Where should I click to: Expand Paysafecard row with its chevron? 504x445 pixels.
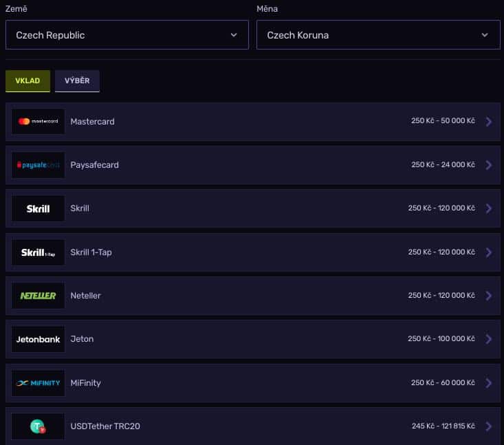(x=489, y=165)
